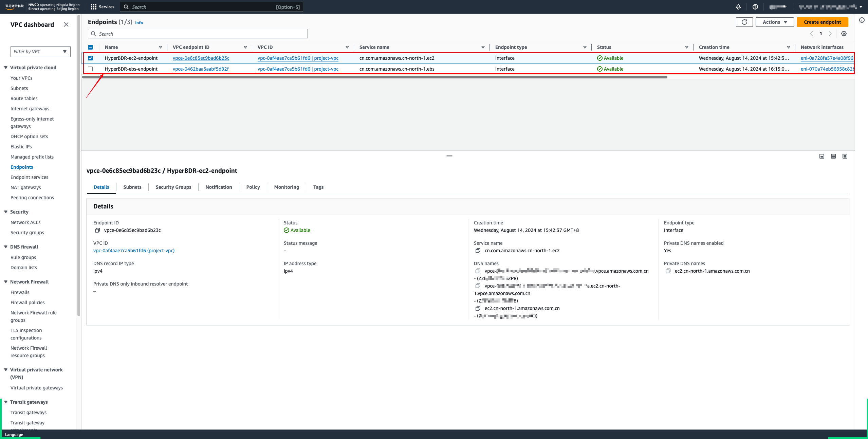
Task: Switch to the Subnets tab
Action: coord(132,187)
